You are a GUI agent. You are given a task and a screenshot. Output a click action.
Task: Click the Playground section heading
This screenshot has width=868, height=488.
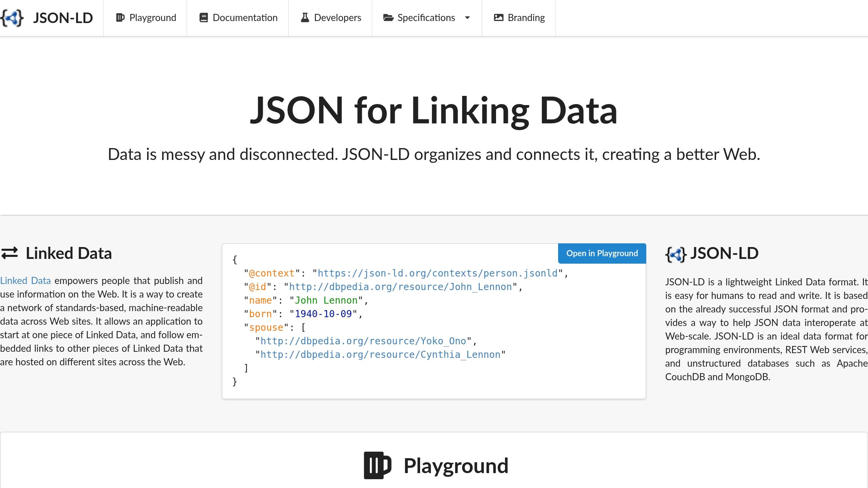(x=456, y=466)
